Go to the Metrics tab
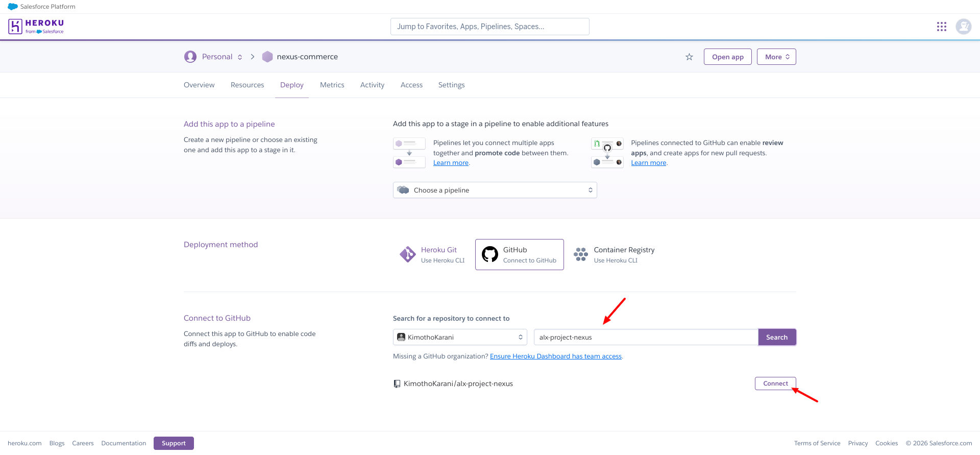This screenshot has width=980, height=455. point(332,85)
